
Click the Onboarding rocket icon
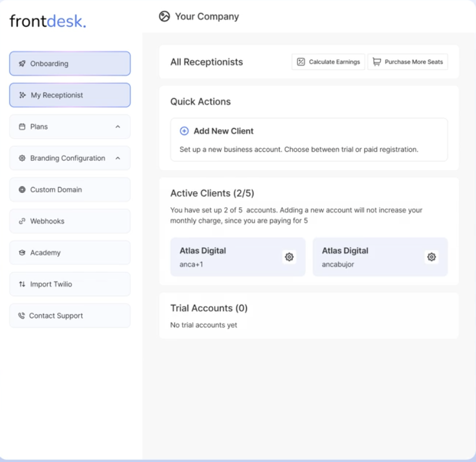pyautogui.click(x=22, y=64)
